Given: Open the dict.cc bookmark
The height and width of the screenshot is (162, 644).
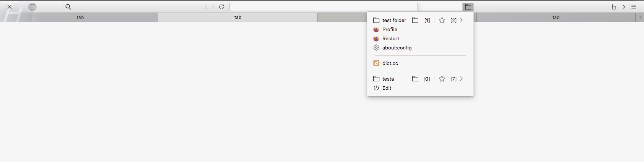Looking at the screenshot, I should [x=390, y=63].
